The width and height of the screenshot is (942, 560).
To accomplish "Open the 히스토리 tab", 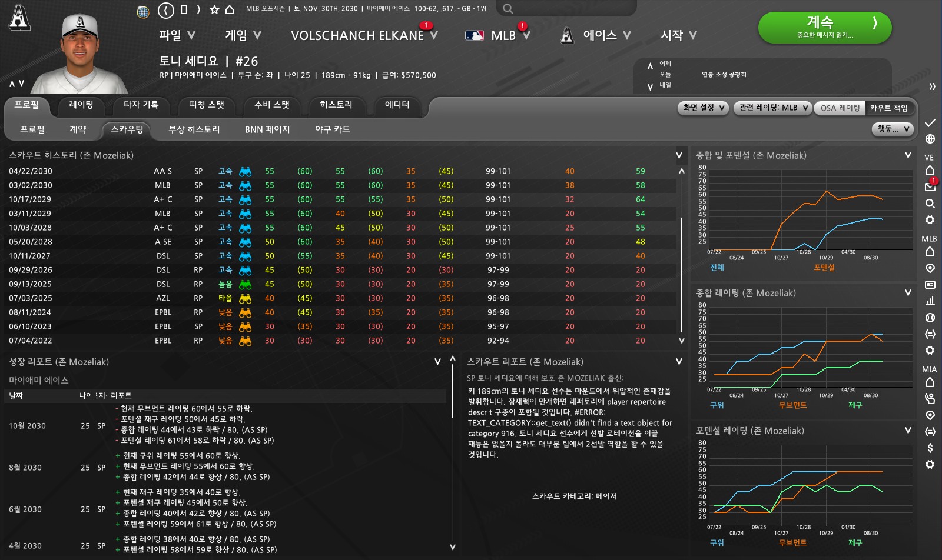I will coord(336,105).
